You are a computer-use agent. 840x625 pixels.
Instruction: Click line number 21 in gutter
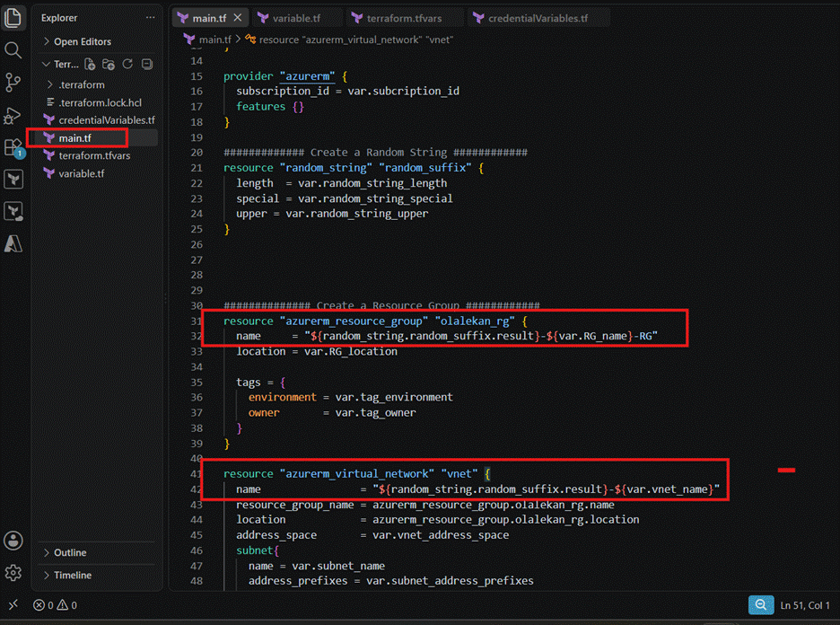(197, 168)
